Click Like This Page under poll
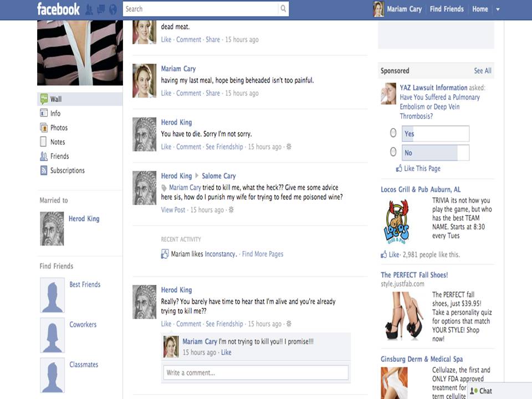The width and height of the screenshot is (532, 399). pyautogui.click(x=422, y=168)
